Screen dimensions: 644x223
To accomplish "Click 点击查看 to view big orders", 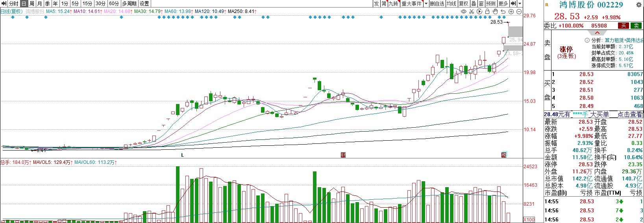I will 629,114.
